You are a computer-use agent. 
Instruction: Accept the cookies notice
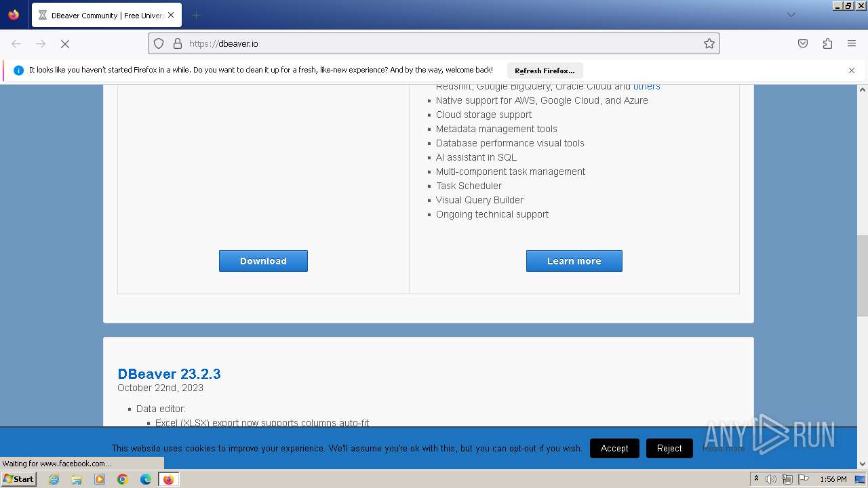click(x=614, y=448)
